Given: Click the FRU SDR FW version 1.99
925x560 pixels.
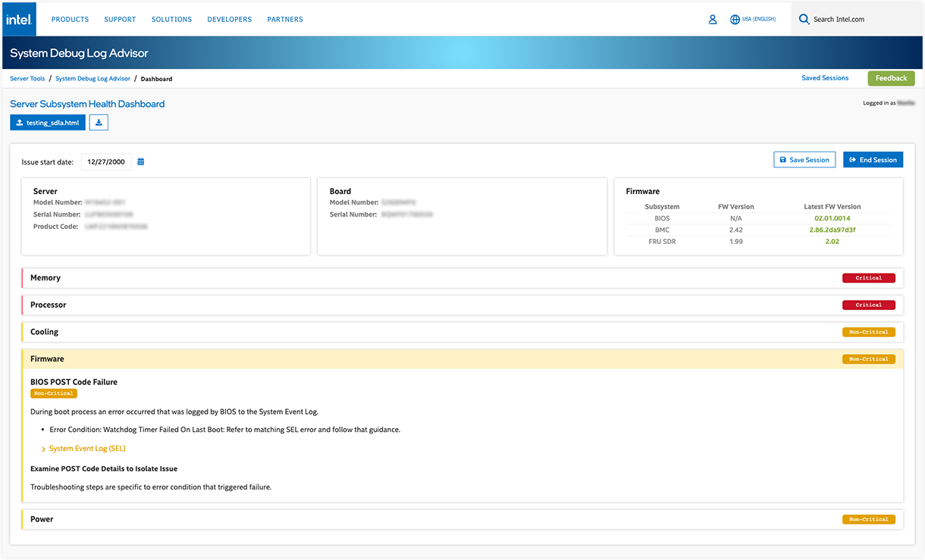Looking at the screenshot, I should click(x=735, y=242).
